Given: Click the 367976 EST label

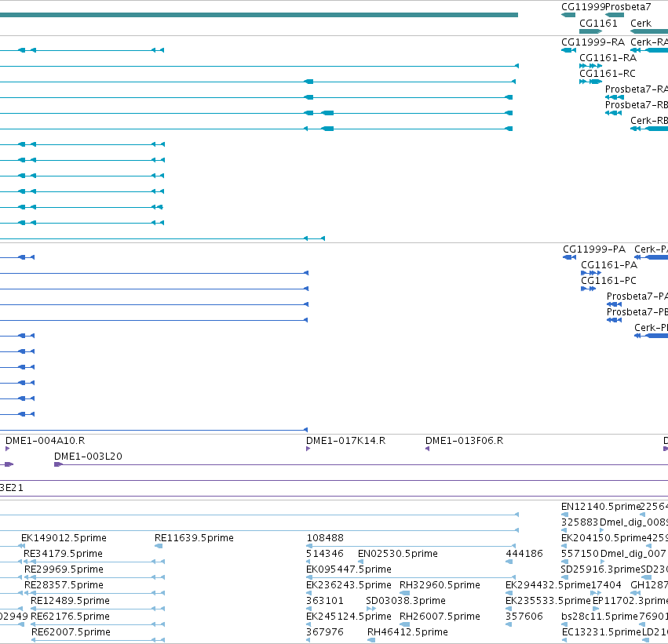Looking at the screenshot, I should (325, 632).
